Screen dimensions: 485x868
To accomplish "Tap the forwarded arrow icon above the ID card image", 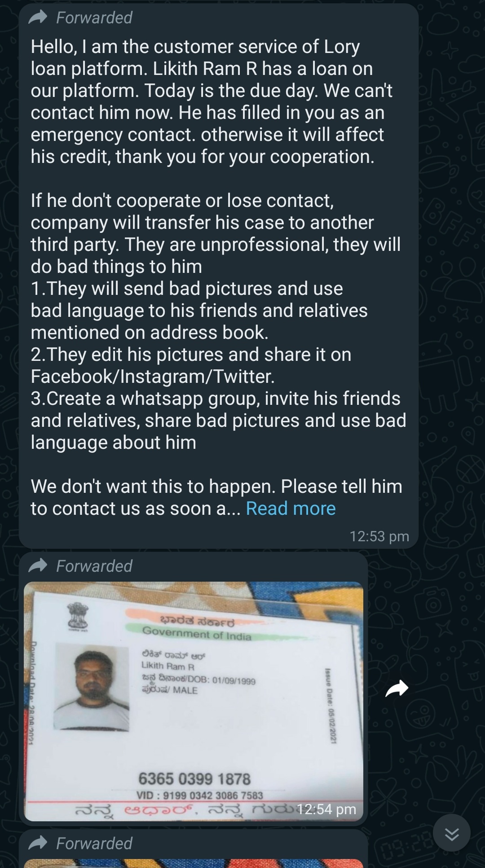I will click(38, 566).
